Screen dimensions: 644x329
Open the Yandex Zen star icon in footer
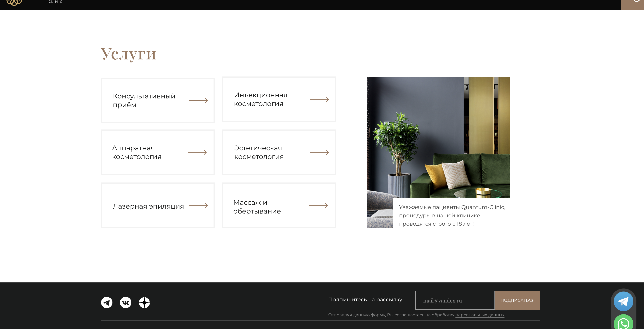tap(144, 302)
